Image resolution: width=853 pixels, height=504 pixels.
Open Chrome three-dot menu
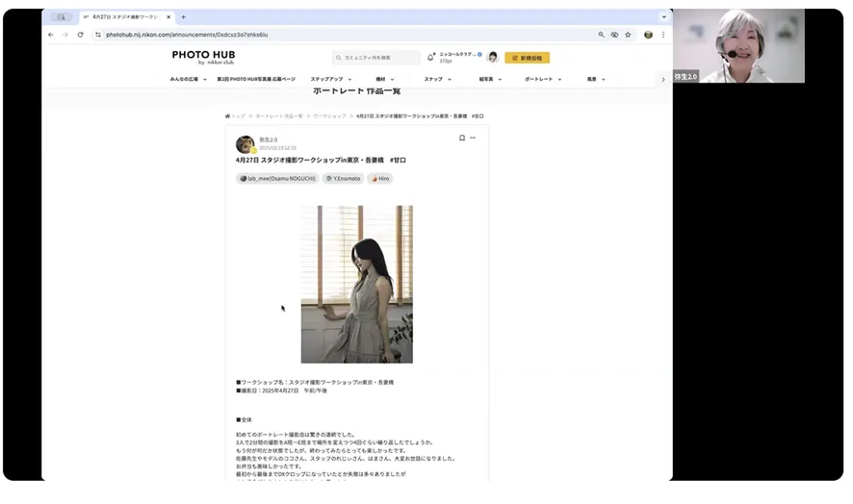pyautogui.click(x=663, y=35)
